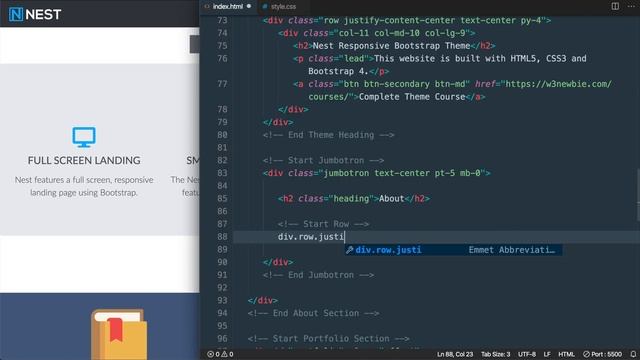Click the w3newbie.com href URL on line 77
This screenshot has width=640, height=360.
tap(558, 84)
